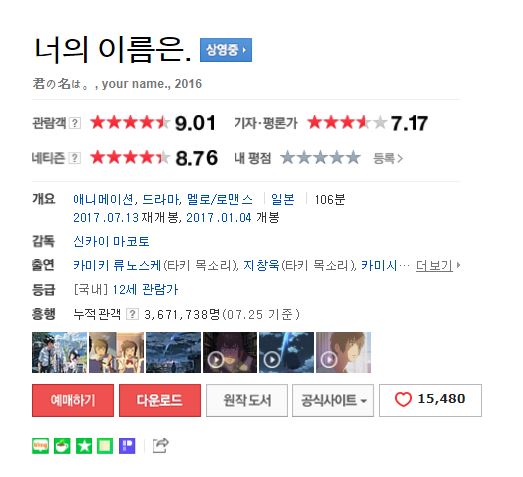Screen dimensions: 523x477
Task: Click the green star bookmark icon
Action: tap(84, 446)
